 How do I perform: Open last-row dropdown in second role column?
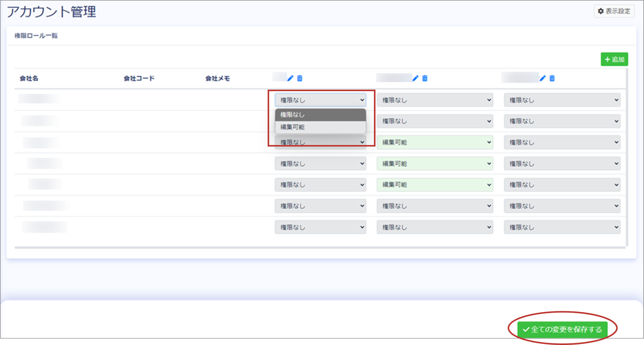[x=435, y=227]
